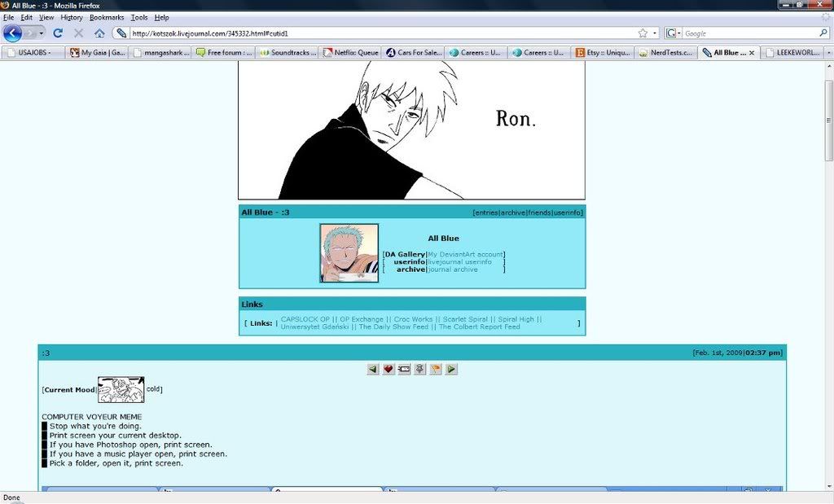The image size is (834, 504).
Task: Click the Current Mood manga image
Action: point(121,390)
